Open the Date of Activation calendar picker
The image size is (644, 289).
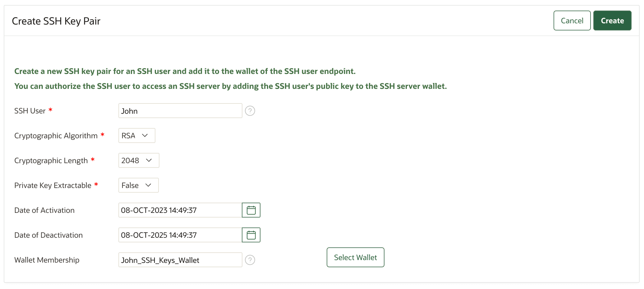tap(251, 210)
